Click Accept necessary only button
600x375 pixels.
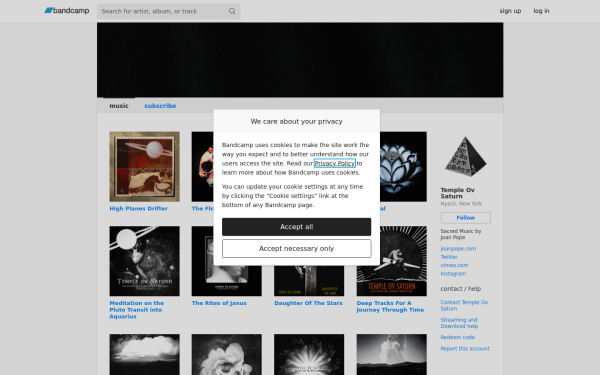pos(296,248)
